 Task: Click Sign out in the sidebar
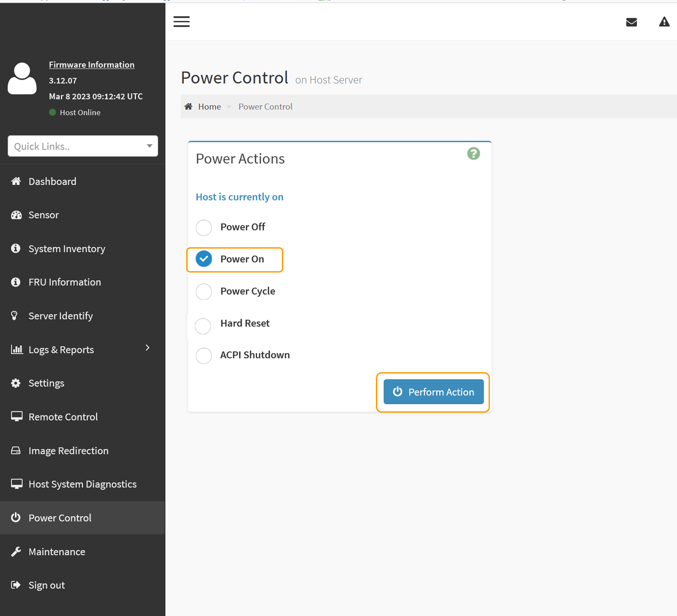47,585
